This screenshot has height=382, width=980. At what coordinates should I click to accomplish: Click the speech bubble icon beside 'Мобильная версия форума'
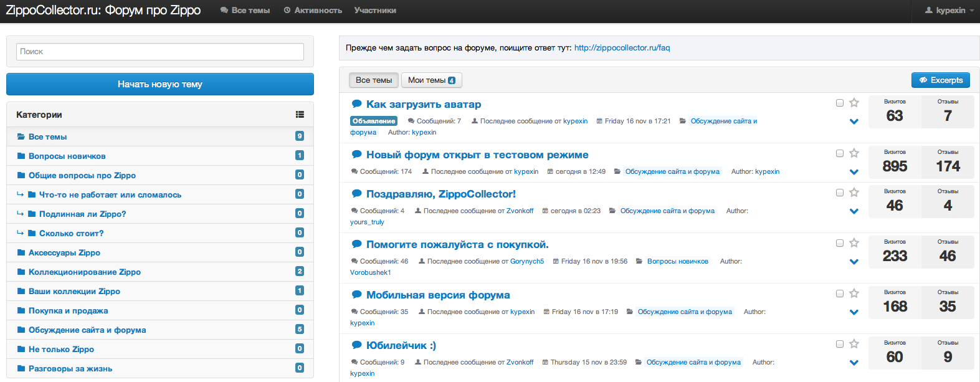tap(356, 295)
